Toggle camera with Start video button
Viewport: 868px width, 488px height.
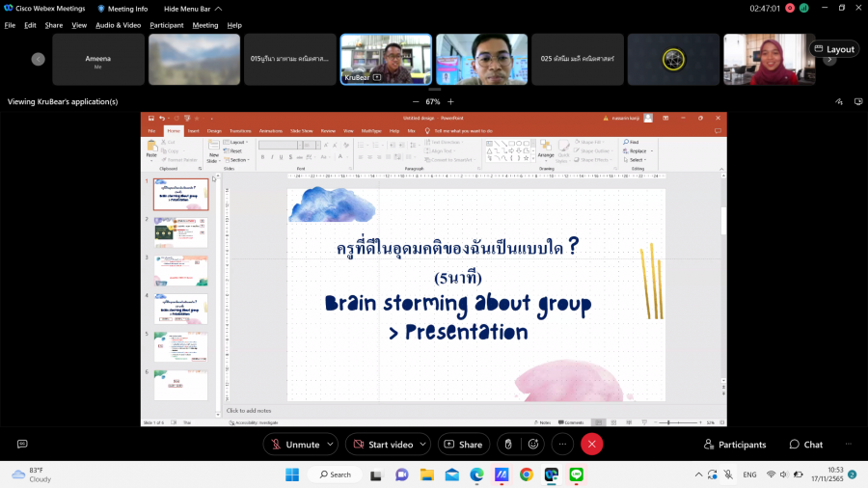[x=382, y=444]
